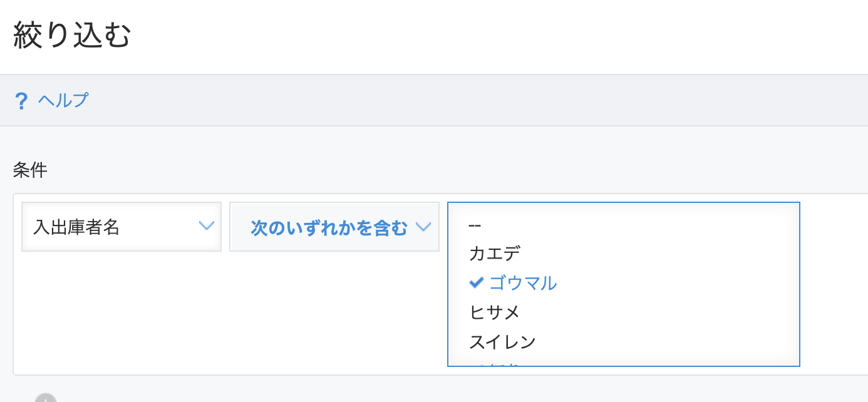868x402 pixels.
Task: Open the 次のいずれかを含む operator dropdown
Action: 334,227
